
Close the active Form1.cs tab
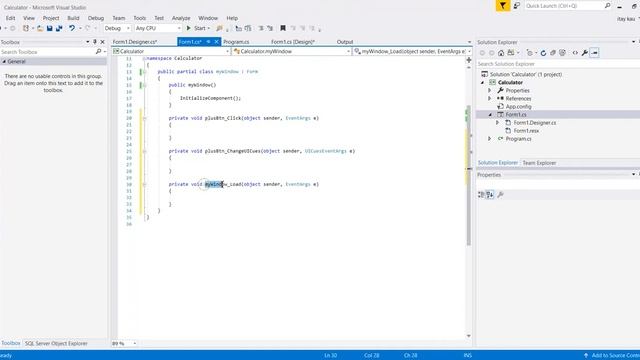pyautogui.click(x=217, y=42)
